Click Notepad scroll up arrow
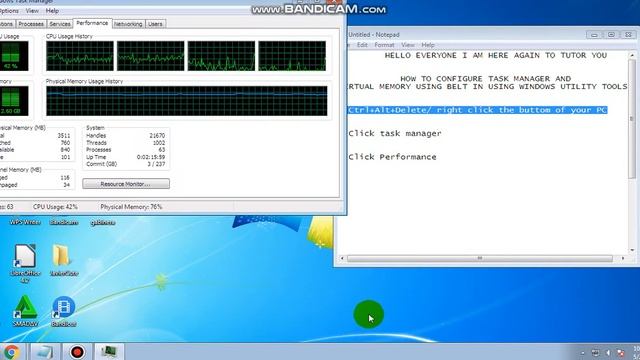 pos(632,55)
